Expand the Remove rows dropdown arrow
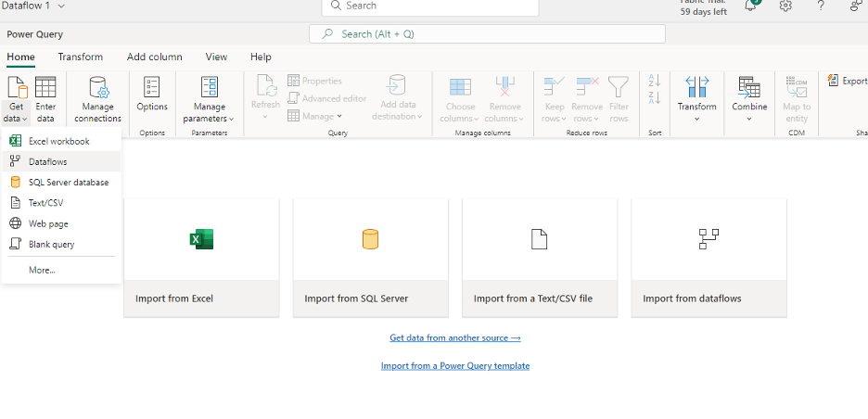The height and width of the screenshot is (419, 868). (x=598, y=119)
